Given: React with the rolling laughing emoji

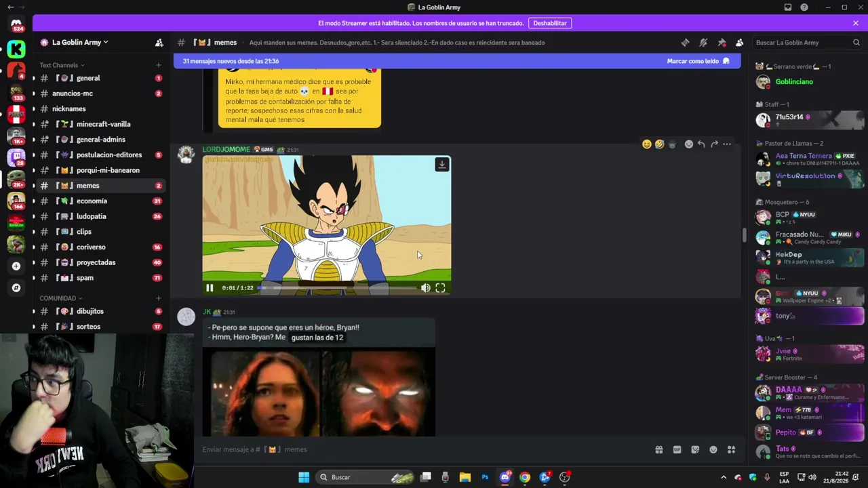Looking at the screenshot, I should [659, 144].
